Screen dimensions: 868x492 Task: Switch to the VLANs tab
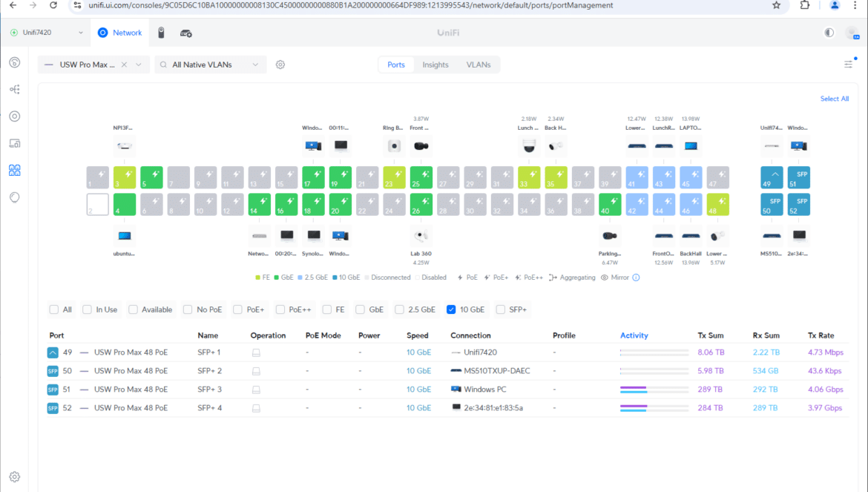click(479, 65)
